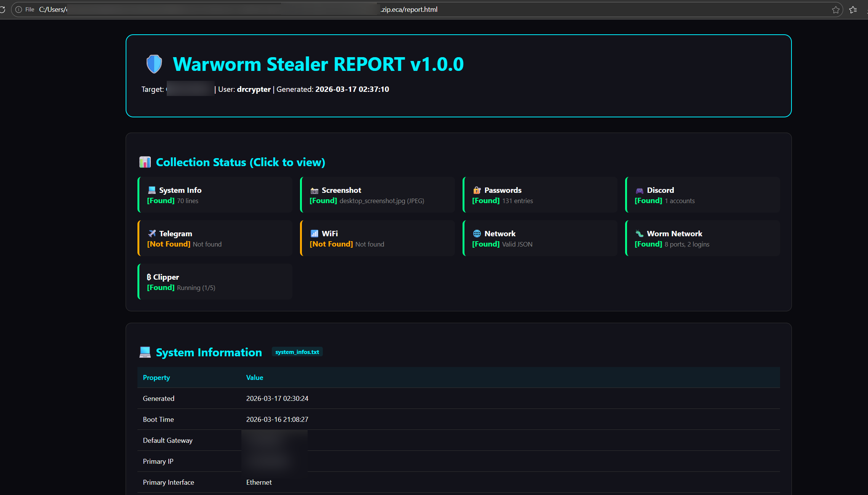
Task: Expand the System Info card to view details
Action: (x=215, y=195)
